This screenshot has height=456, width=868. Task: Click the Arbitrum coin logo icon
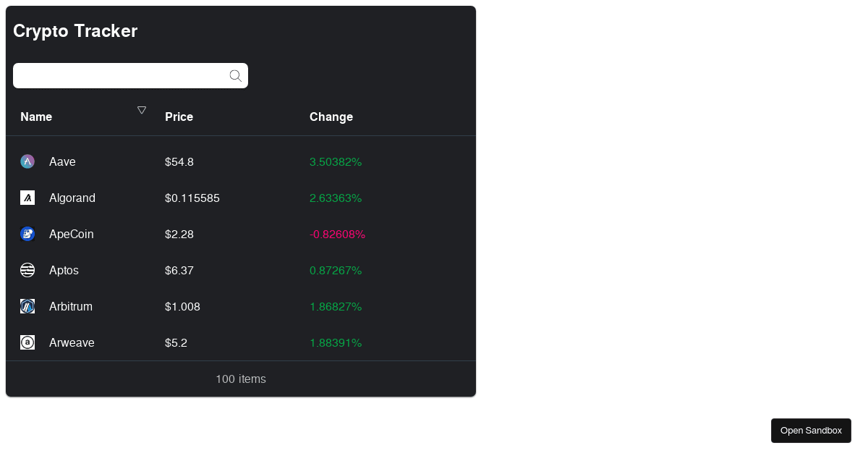coord(27,306)
